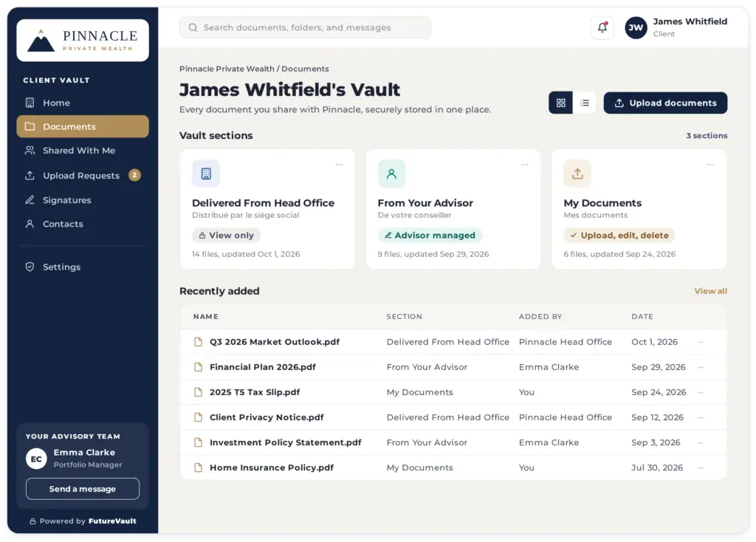This screenshot has height=542, width=756.
Task: Go to Home in the sidebar
Action: (x=83, y=103)
